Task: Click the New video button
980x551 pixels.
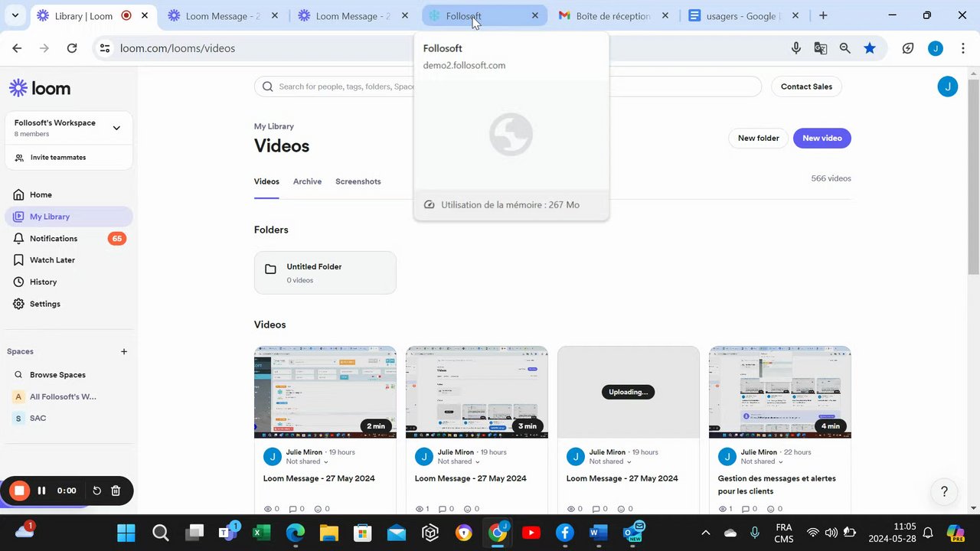Action: coord(822,138)
